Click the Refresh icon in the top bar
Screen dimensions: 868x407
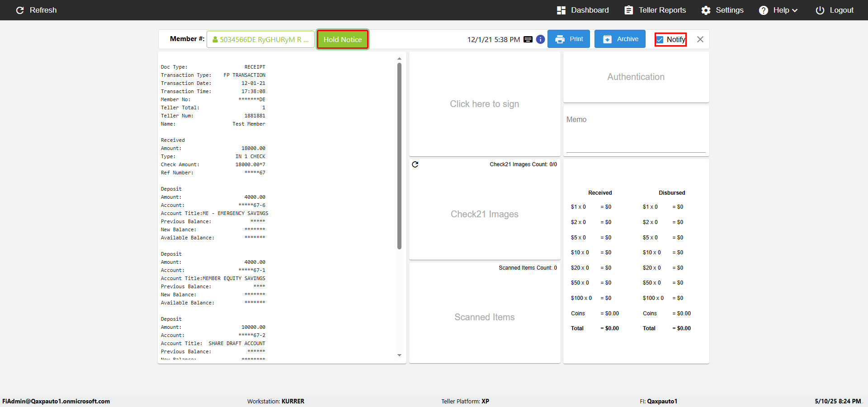[x=20, y=10]
